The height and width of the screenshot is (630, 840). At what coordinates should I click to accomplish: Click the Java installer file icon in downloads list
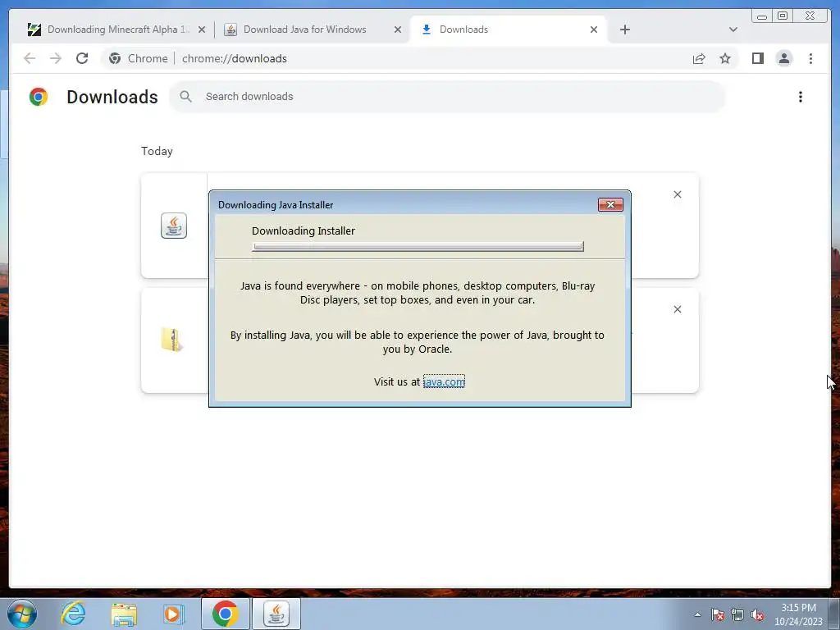[174, 226]
